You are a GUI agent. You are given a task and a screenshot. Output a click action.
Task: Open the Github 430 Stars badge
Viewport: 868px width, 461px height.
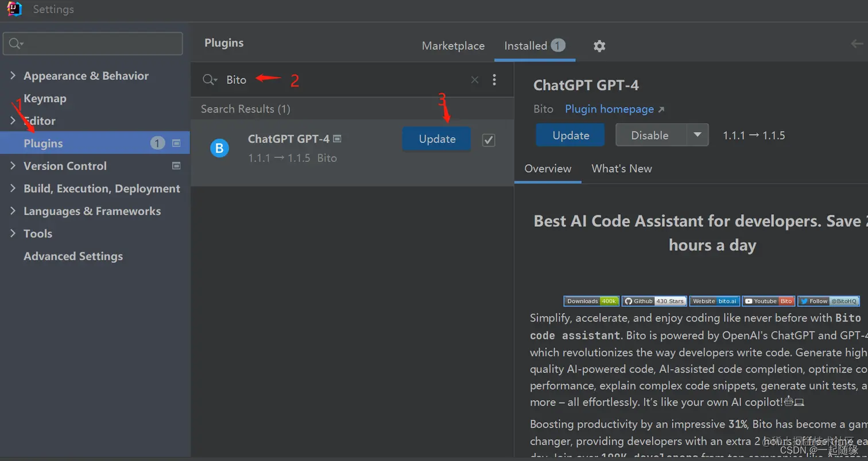pos(654,301)
